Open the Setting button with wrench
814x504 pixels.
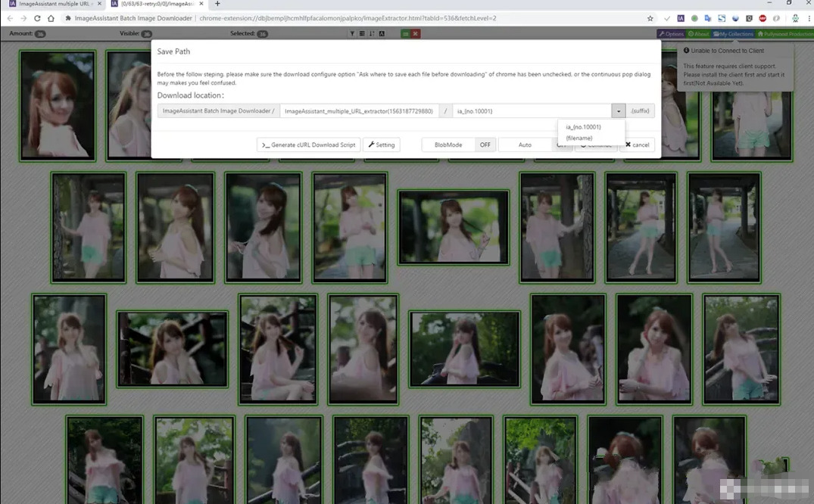point(382,145)
